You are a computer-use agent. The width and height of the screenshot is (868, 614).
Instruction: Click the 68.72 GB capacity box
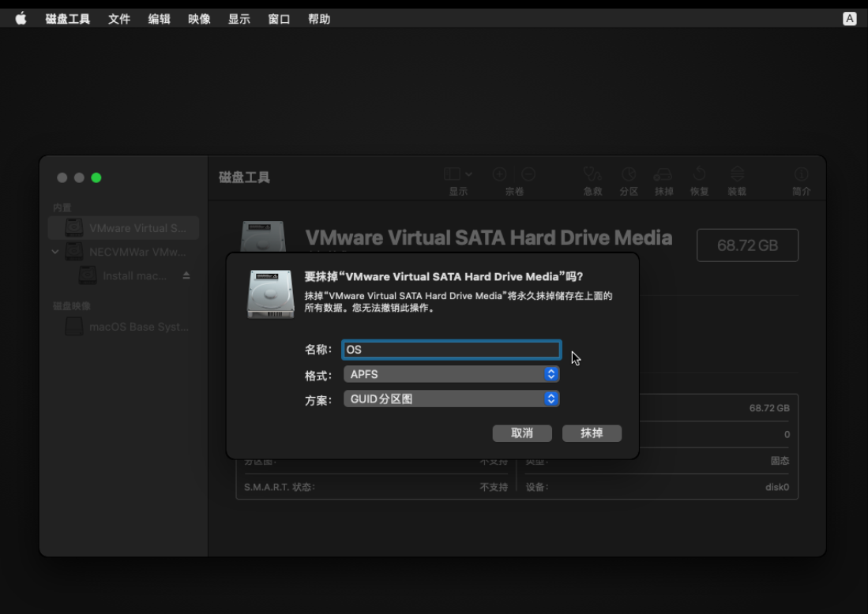[747, 245]
